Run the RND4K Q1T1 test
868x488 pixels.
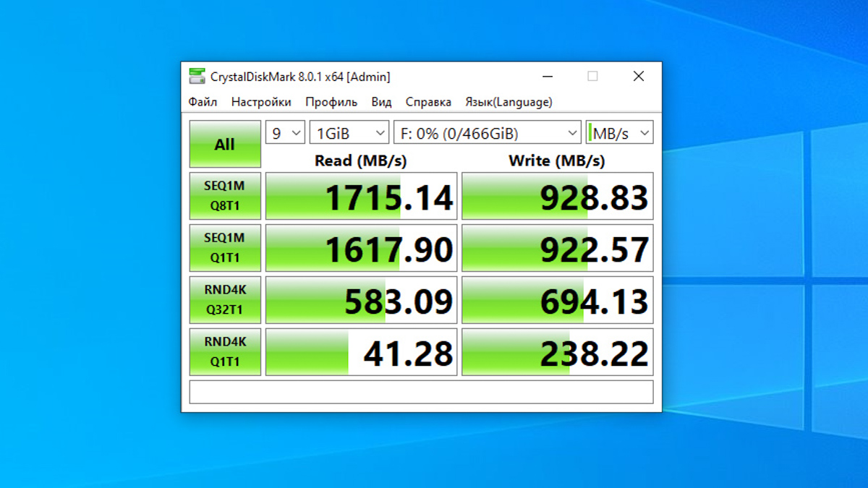(x=225, y=352)
